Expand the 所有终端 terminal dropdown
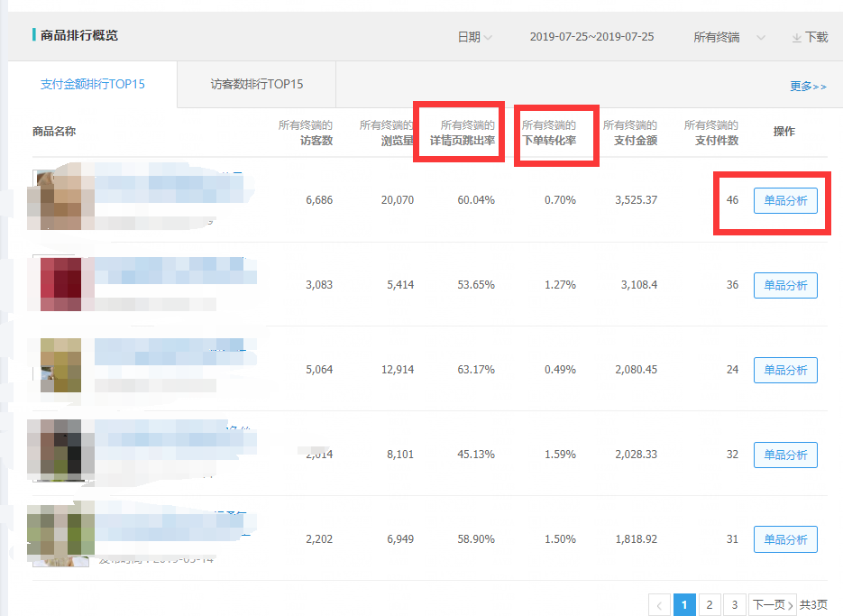Image resolution: width=843 pixels, height=616 pixels. point(729,38)
